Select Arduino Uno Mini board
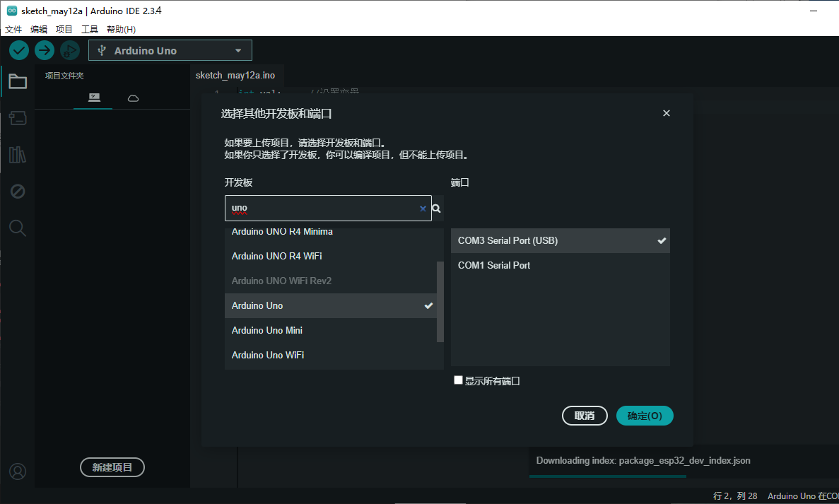This screenshot has width=839, height=504. coord(331,330)
